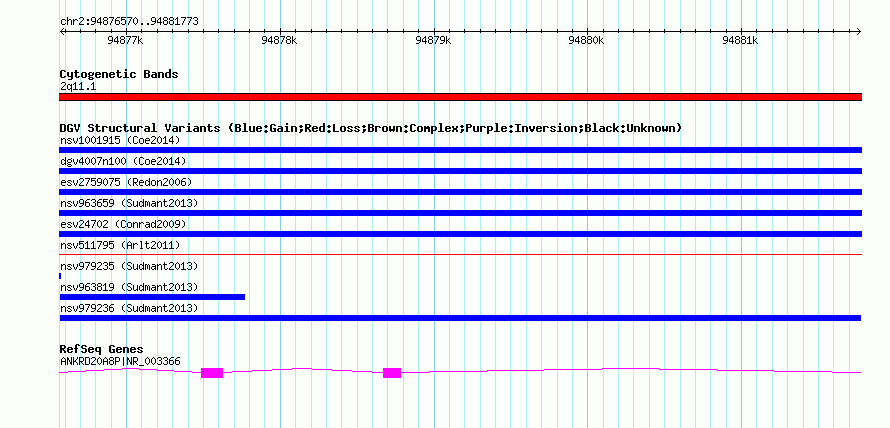890x428 pixels.
Task: Click the 2q11.1 band label
Action: point(78,86)
